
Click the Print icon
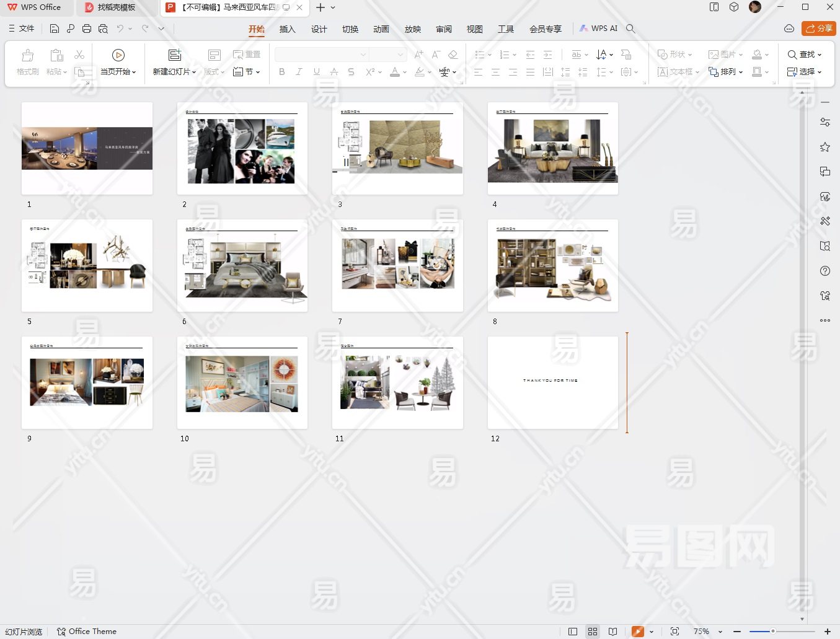[x=87, y=29]
